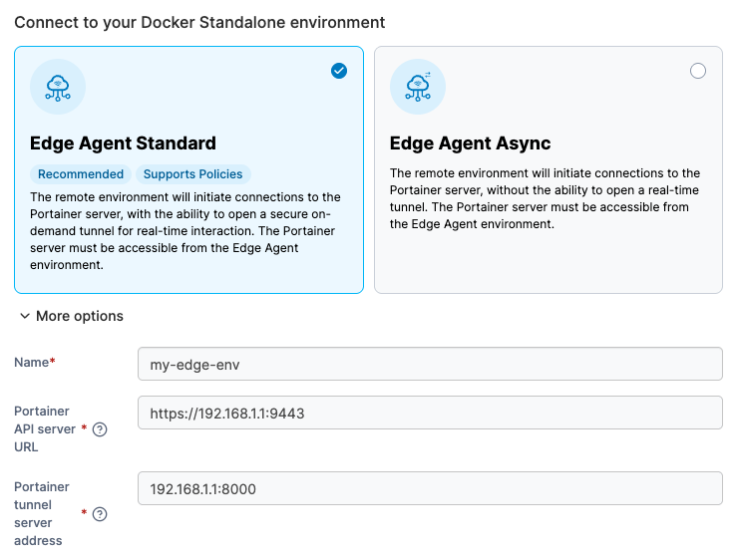The height and width of the screenshot is (560, 736).
Task: Click the Edge Agent Async description text
Action: pos(545,198)
